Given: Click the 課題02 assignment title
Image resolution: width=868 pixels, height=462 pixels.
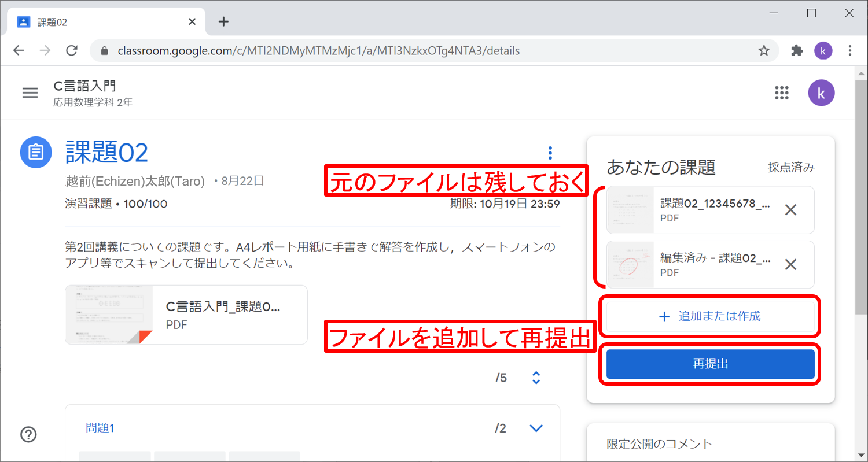Looking at the screenshot, I should (107, 152).
